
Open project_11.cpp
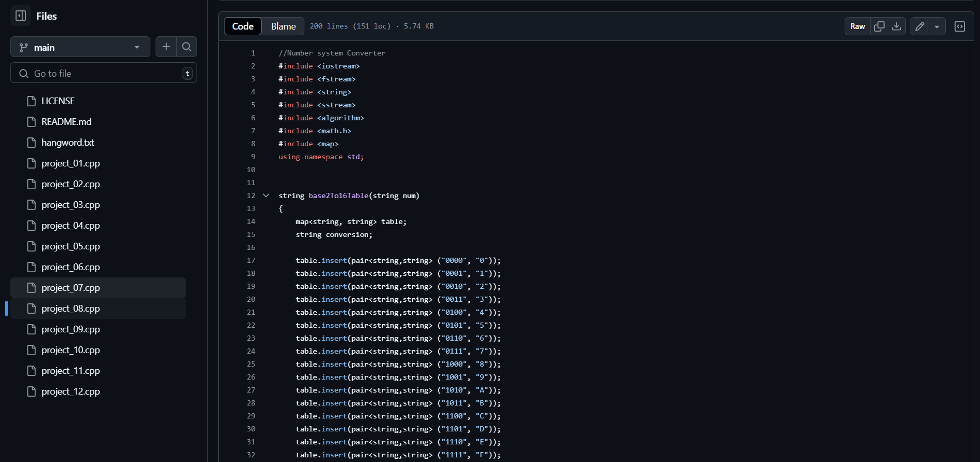click(x=98, y=371)
